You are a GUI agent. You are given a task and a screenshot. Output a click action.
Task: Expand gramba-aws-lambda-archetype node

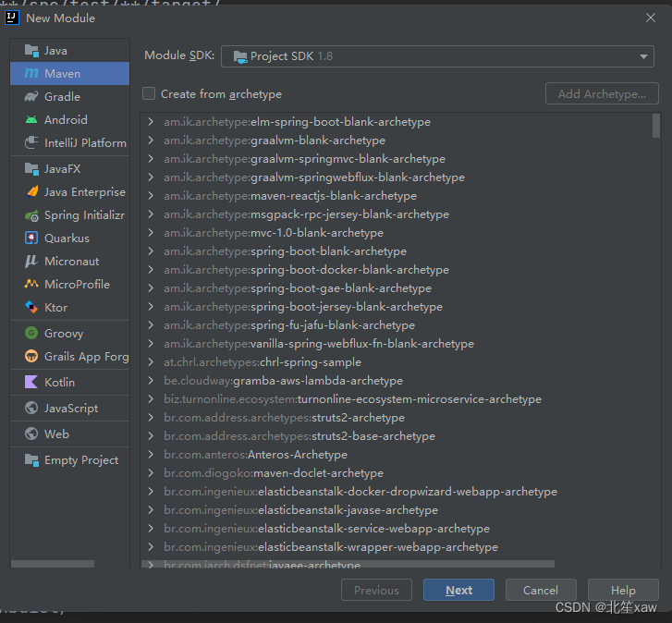151,381
